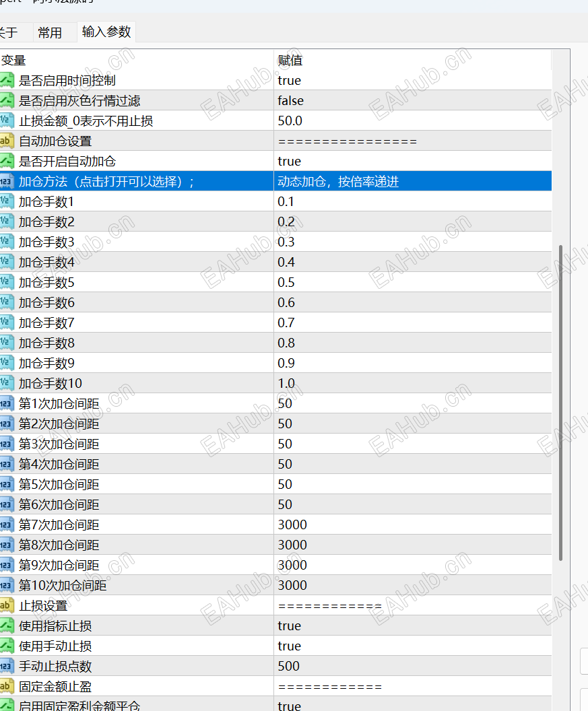
Task: Click the double icon beside 加仓手数1
Action: [7, 201]
